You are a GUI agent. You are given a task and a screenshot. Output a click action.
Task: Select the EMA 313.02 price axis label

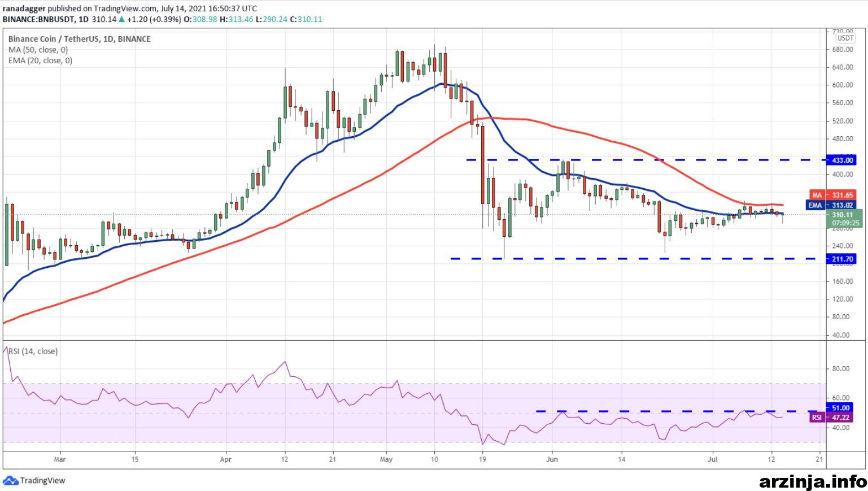832,205
